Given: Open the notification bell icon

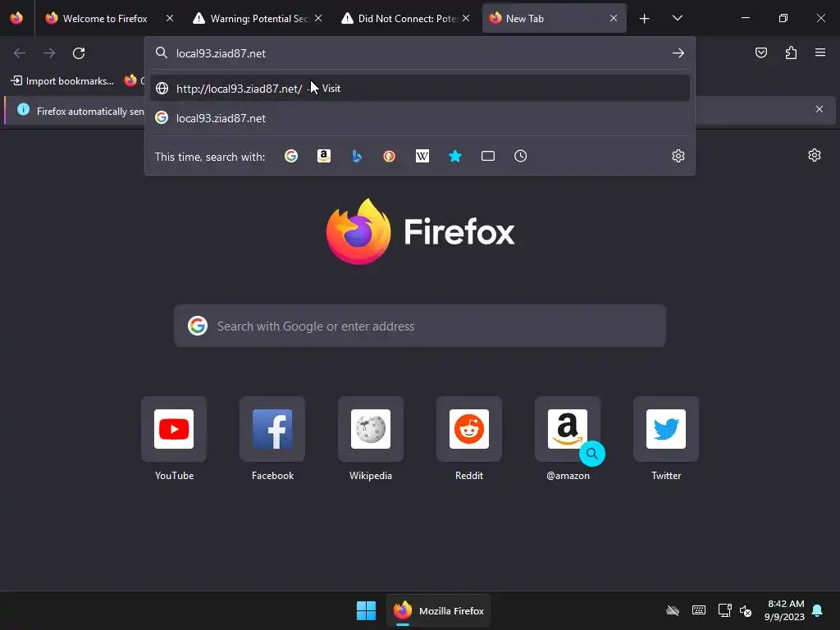Looking at the screenshot, I should click(818, 610).
